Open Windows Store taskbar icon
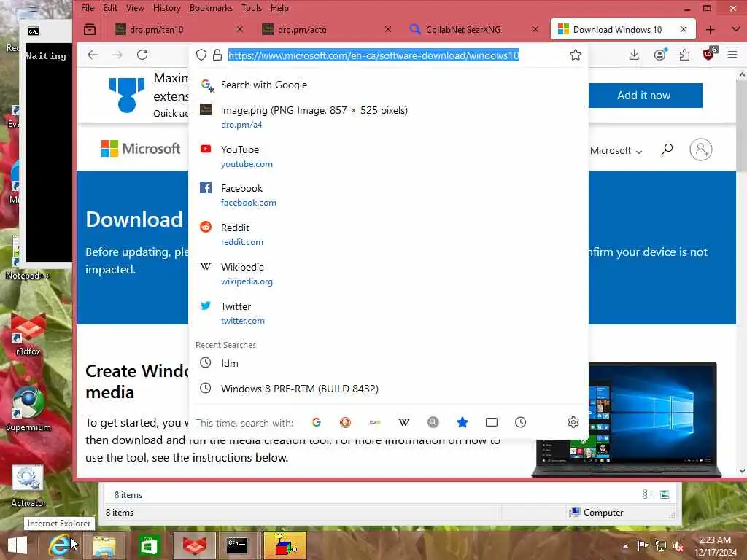 [149, 545]
